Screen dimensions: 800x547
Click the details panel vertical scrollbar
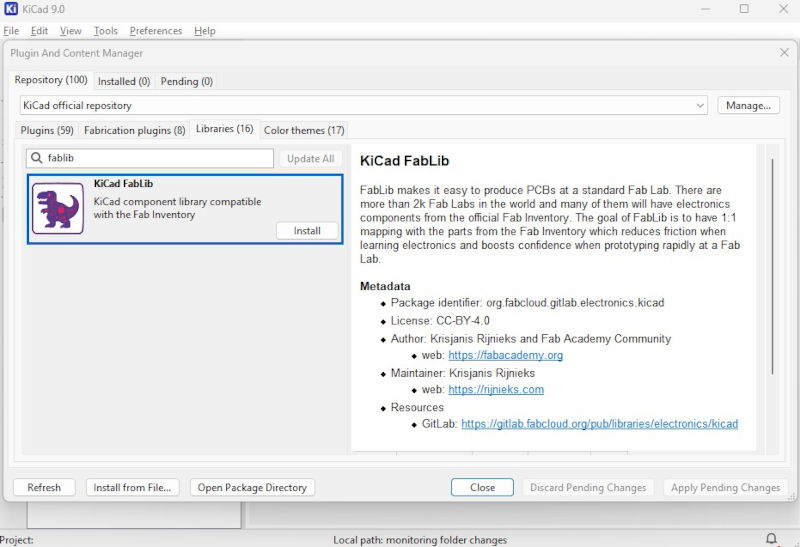click(x=772, y=266)
